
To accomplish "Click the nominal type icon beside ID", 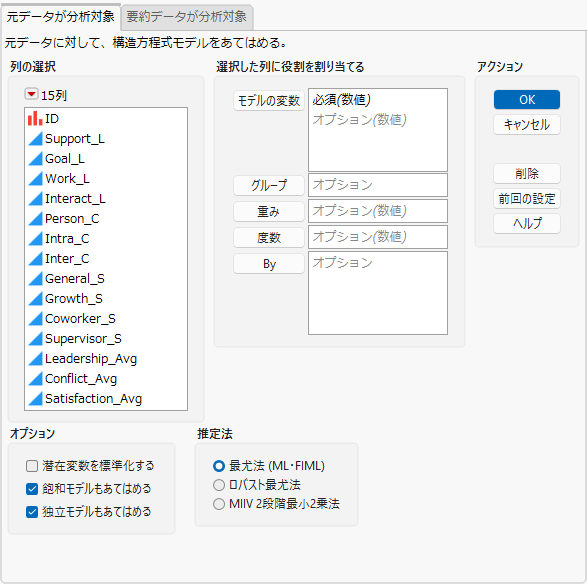I will (x=35, y=119).
